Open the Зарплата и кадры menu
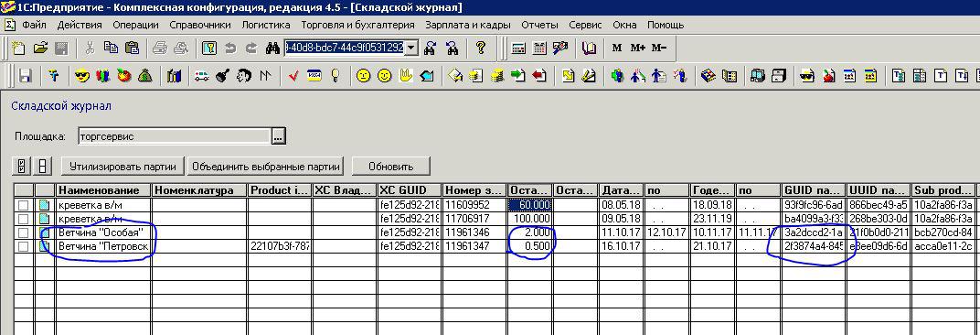The image size is (980, 335). point(468,25)
